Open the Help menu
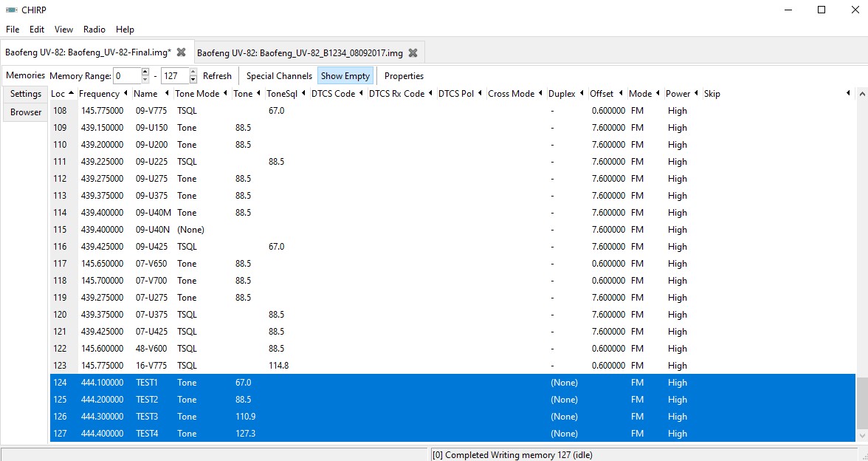The image size is (868, 461). (x=125, y=30)
